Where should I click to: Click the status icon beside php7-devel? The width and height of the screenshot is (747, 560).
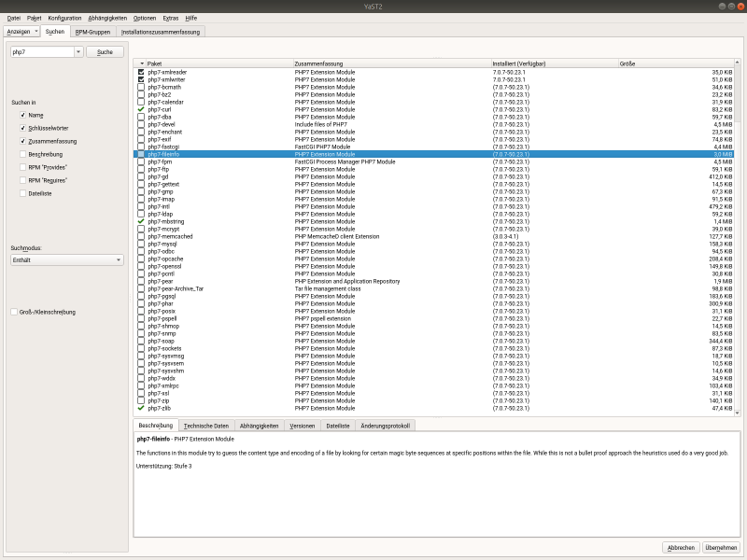[141, 124]
